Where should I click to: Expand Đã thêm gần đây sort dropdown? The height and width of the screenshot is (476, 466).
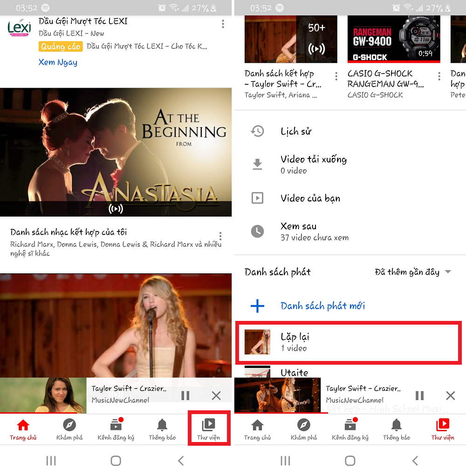click(413, 272)
